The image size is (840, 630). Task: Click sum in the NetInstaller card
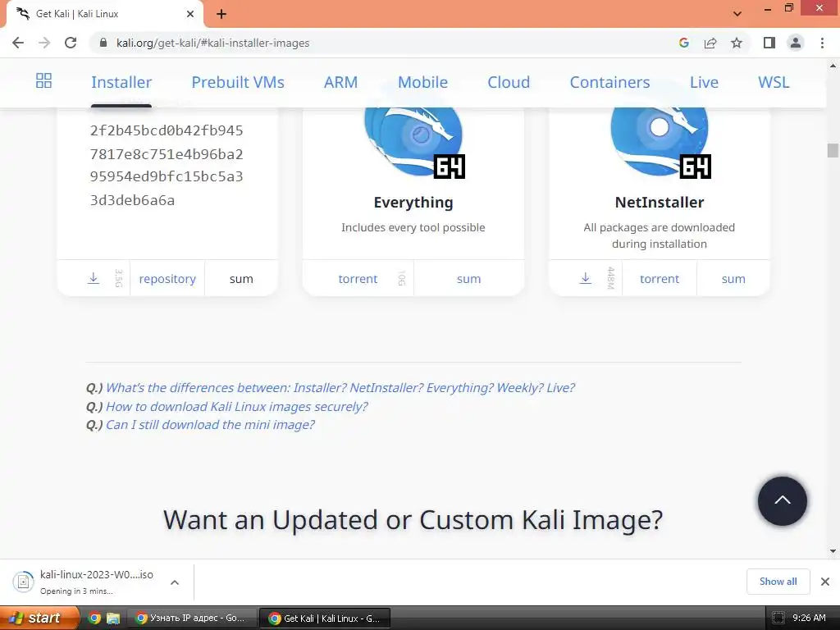point(733,279)
